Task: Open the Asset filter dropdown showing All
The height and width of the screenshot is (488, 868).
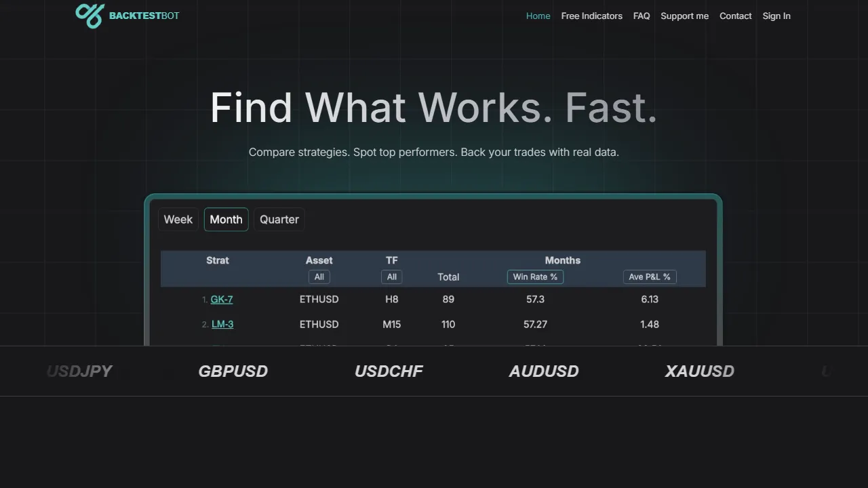Action: click(319, 277)
